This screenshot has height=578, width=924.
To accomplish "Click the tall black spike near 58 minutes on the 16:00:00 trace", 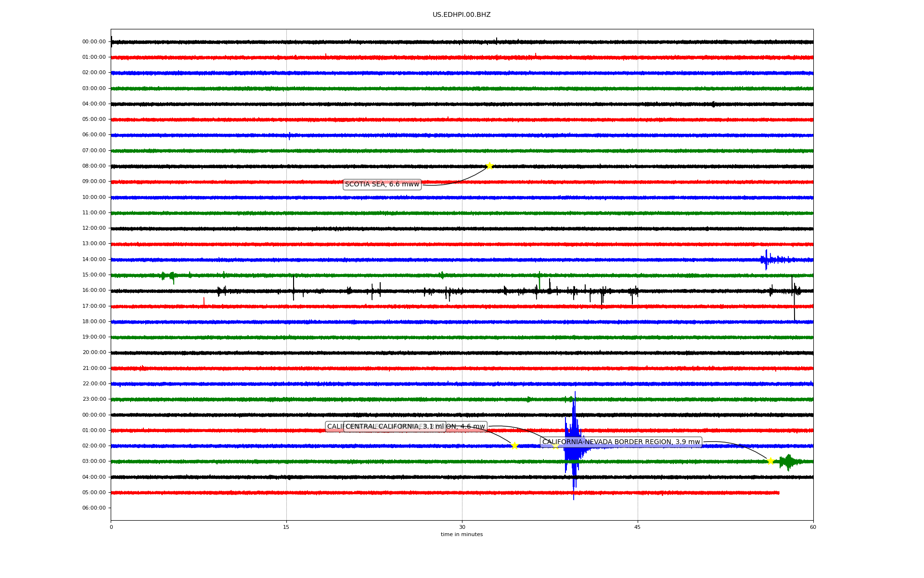I will pos(794,301).
